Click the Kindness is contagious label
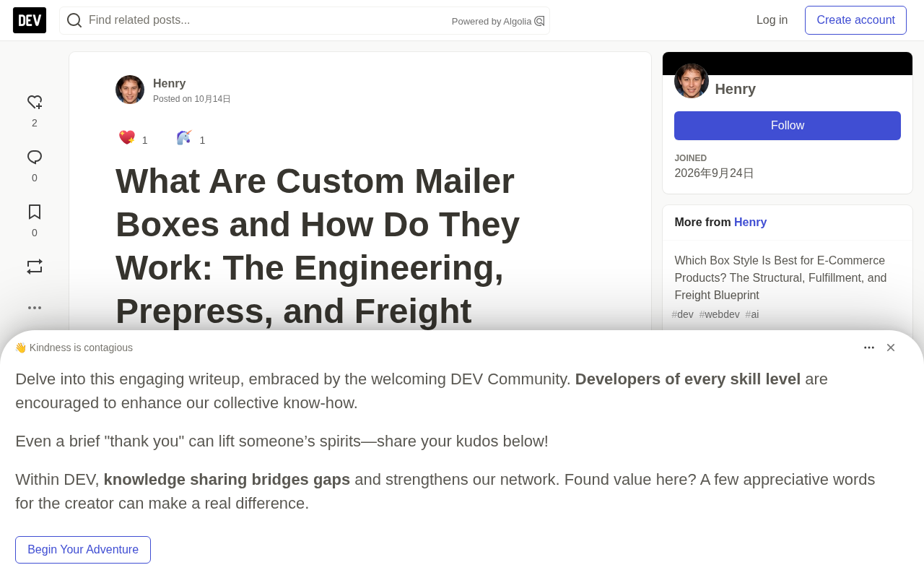Viewport: 924px width, 578px height. point(74,348)
